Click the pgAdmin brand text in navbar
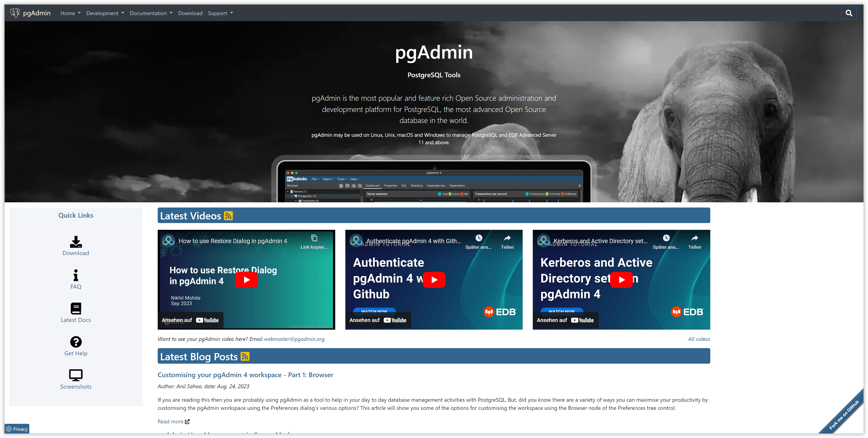This screenshot has width=868, height=438. pyautogui.click(x=37, y=13)
